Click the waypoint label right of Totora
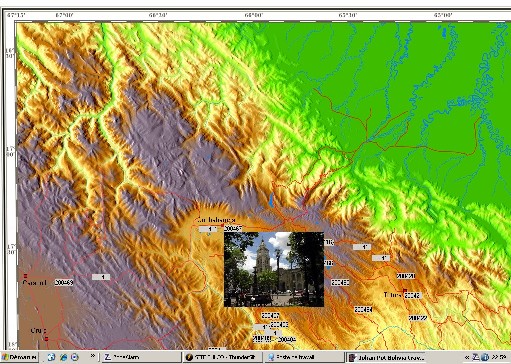This screenshot has width=511, height=364. pyautogui.click(x=413, y=295)
